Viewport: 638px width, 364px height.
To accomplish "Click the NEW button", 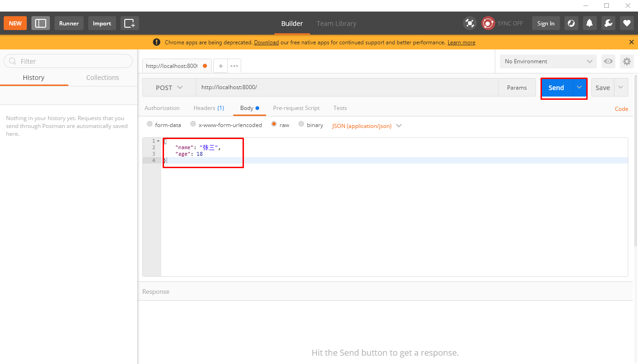I will tap(15, 23).
